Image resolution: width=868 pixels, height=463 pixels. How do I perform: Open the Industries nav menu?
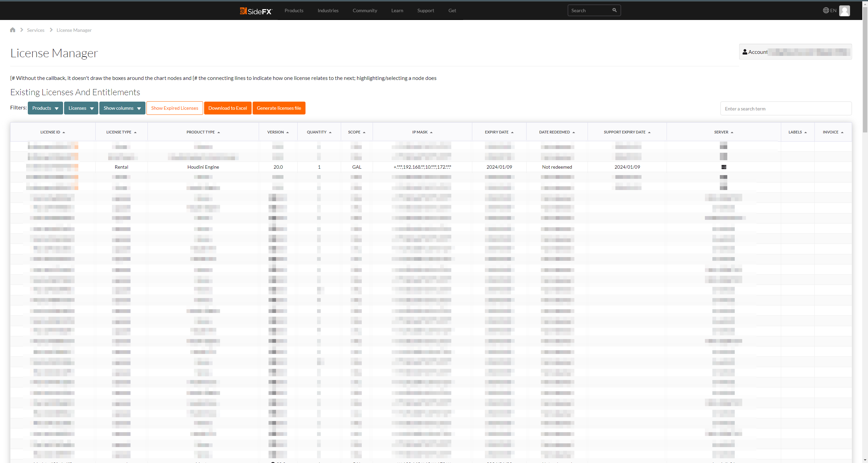(x=328, y=10)
